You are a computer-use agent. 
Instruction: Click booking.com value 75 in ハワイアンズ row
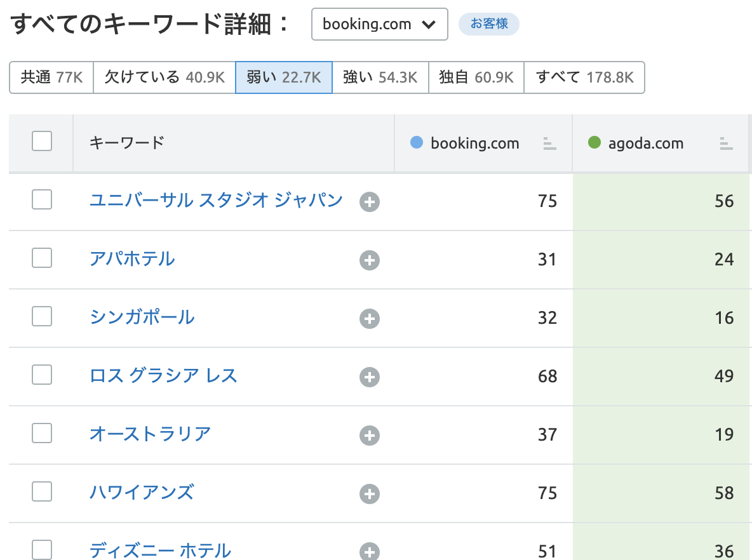(547, 493)
